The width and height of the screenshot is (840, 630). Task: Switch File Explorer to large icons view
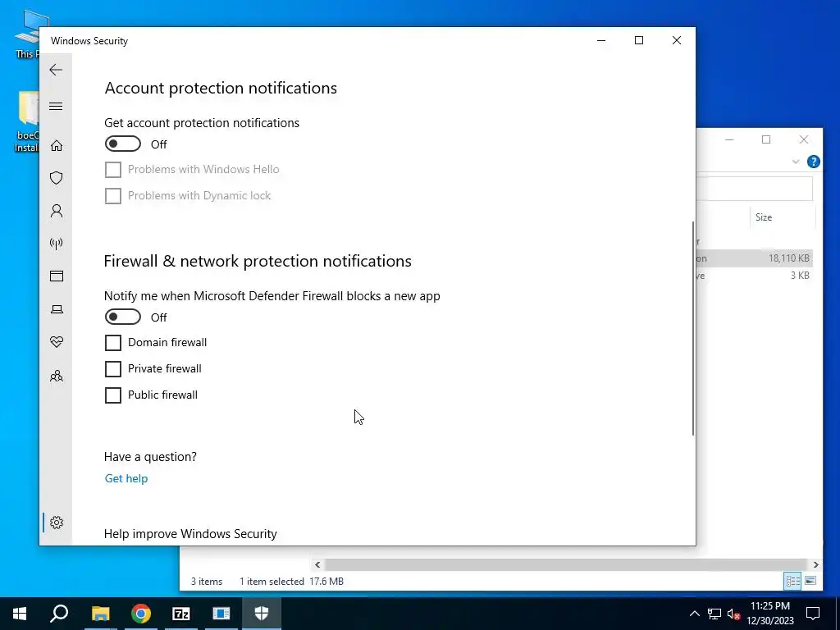[810, 582]
